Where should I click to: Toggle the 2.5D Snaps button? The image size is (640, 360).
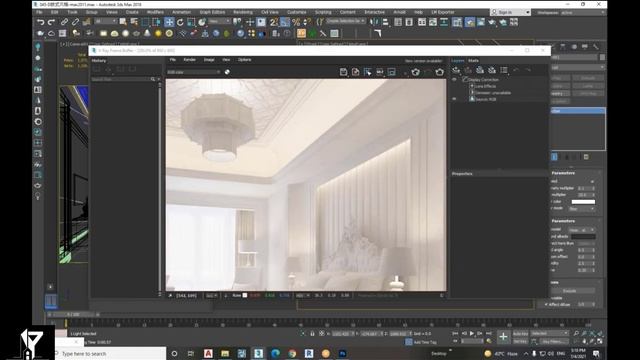(x=273, y=22)
